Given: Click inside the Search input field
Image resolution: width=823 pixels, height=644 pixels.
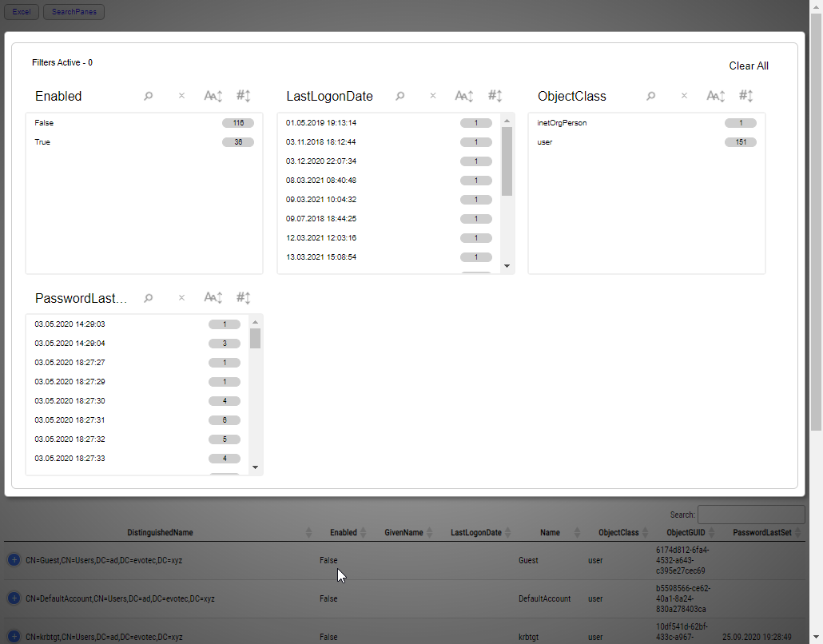Looking at the screenshot, I should point(751,514).
